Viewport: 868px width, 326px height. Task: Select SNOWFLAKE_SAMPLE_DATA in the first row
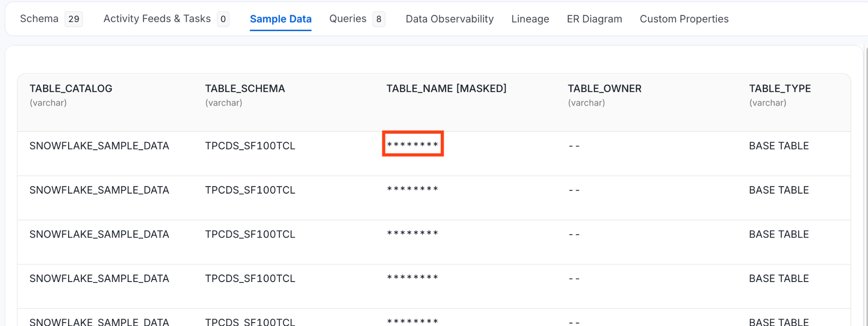coord(99,146)
